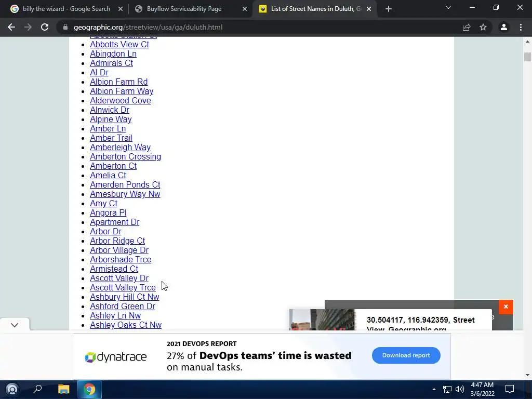
Task: Select the Amber Trail link
Action: click(111, 138)
